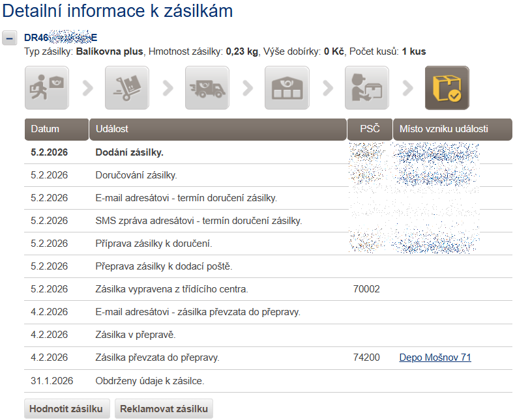Click the tracking number starting with DR46
515x420 pixels.
pyautogui.click(x=60, y=38)
